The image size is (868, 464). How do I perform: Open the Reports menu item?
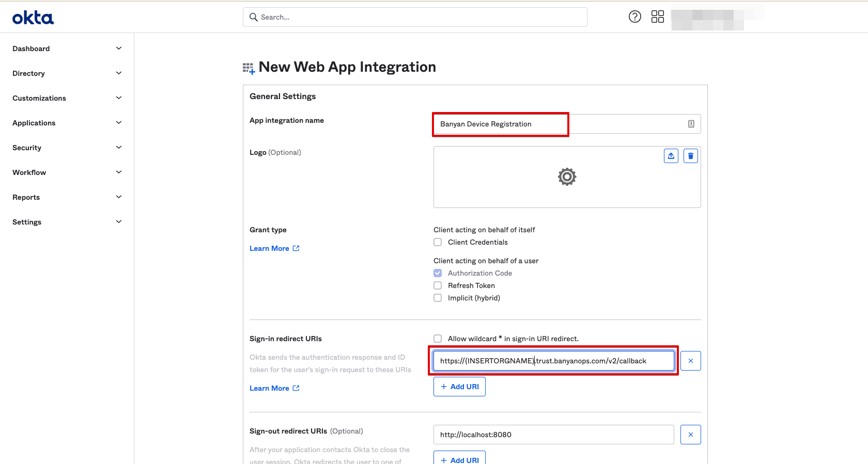click(x=26, y=197)
